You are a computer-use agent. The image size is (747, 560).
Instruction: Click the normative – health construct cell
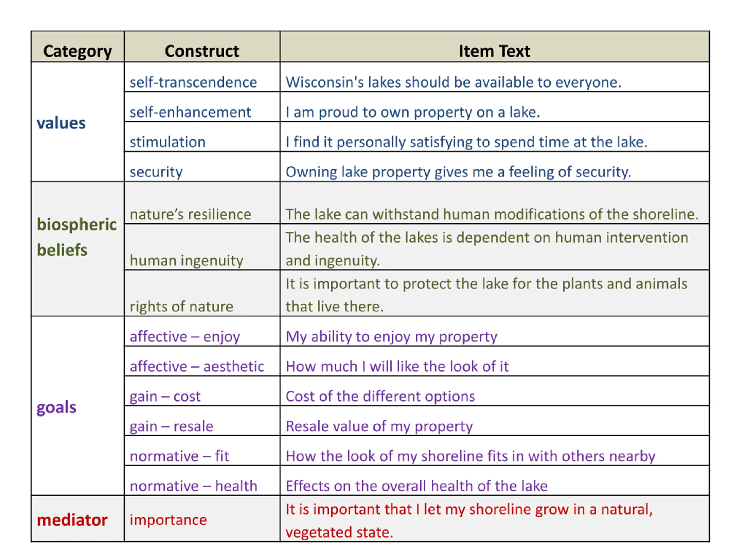click(x=202, y=480)
